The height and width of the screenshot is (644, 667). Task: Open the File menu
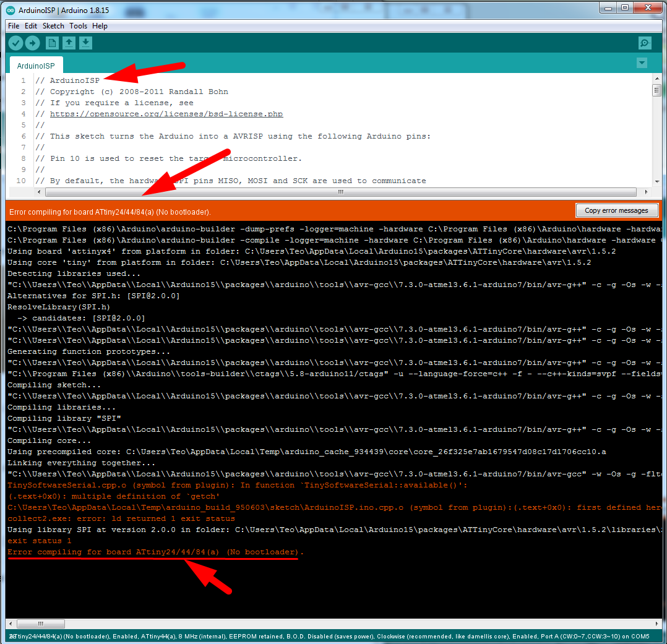point(14,26)
